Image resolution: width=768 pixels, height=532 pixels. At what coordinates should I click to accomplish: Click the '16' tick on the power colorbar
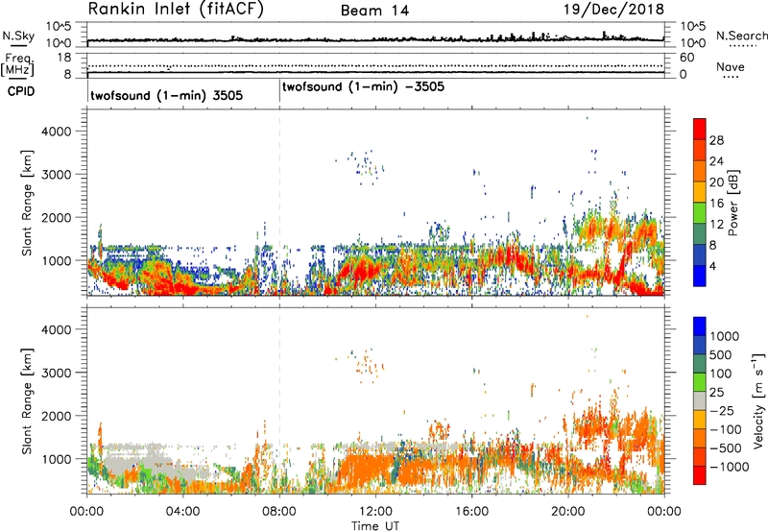[716, 204]
